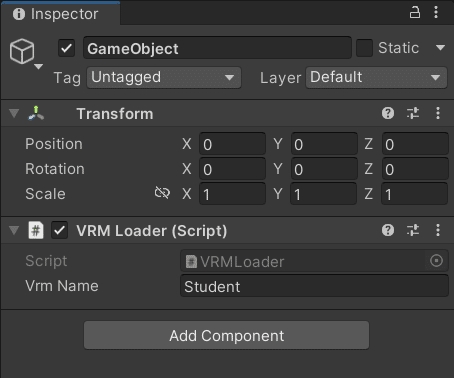Open the Layer dropdown set to Default
This screenshot has height=378, width=454.
[376, 78]
